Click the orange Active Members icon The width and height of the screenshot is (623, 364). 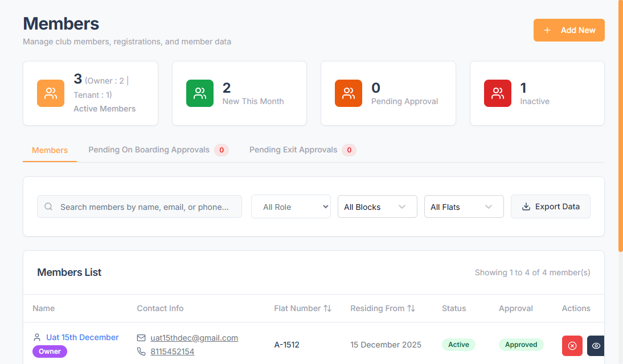51,93
